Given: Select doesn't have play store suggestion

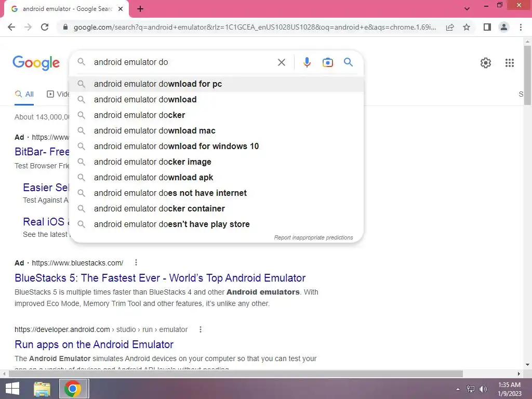Looking at the screenshot, I should [x=217, y=224].
